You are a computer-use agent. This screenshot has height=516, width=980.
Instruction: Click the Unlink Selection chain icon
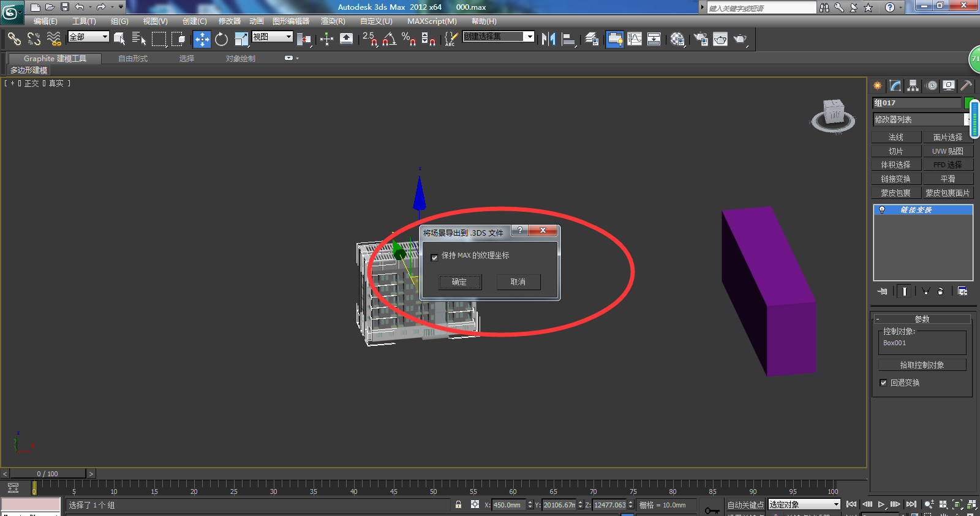pyautogui.click(x=34, y=39)
